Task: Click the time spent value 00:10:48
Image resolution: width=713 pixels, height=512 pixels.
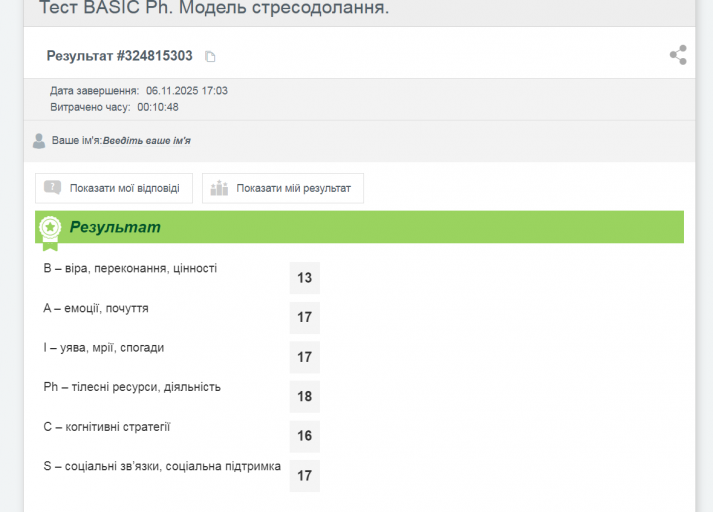Action: coord(158,107)
